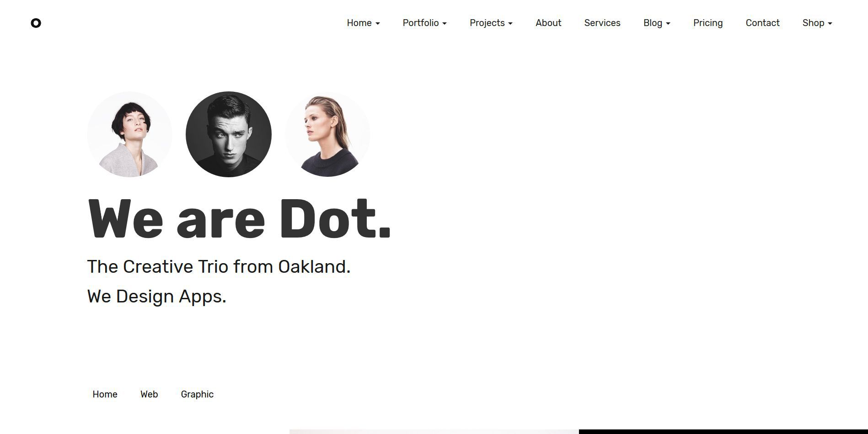Click 'The Creative Trio from Oakland.' text
The image size is (868, 434).
coord(219,267)
